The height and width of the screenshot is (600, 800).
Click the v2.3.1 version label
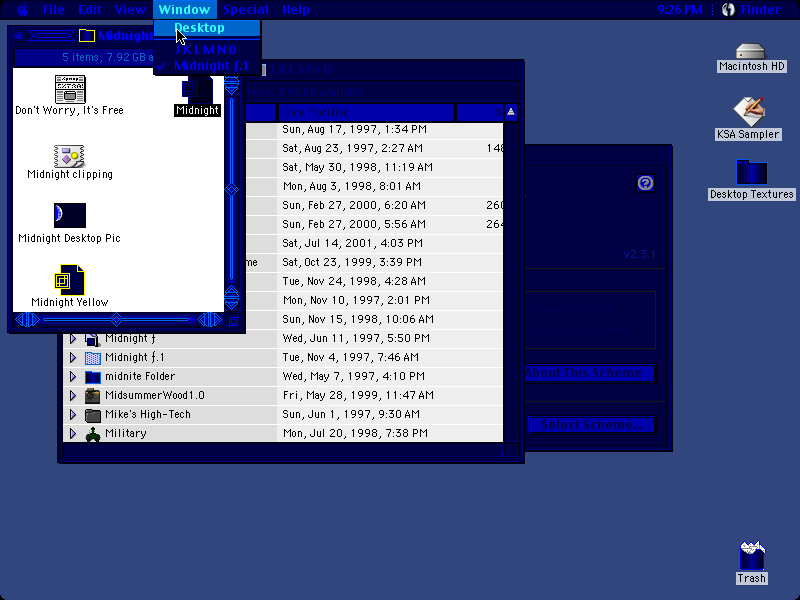point(639,254)
